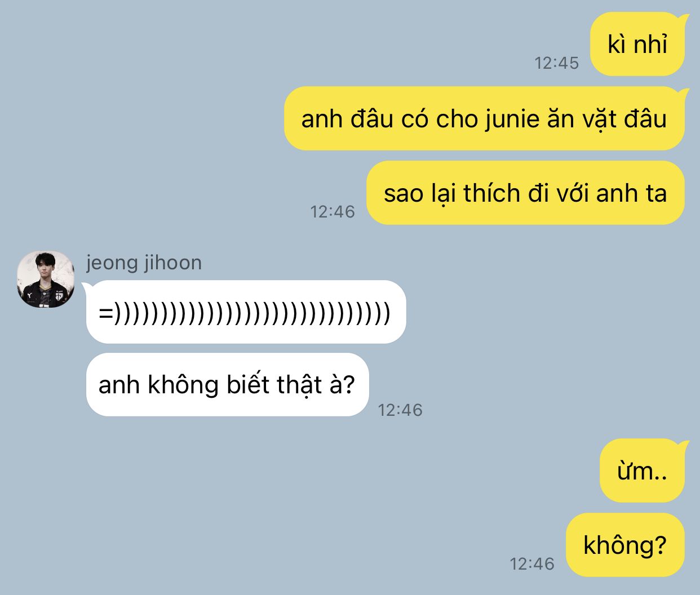
Task: Select the 'sao lại thích đi với anh ta' bubble
Action: pyautogui.click(x=525, y=193)
